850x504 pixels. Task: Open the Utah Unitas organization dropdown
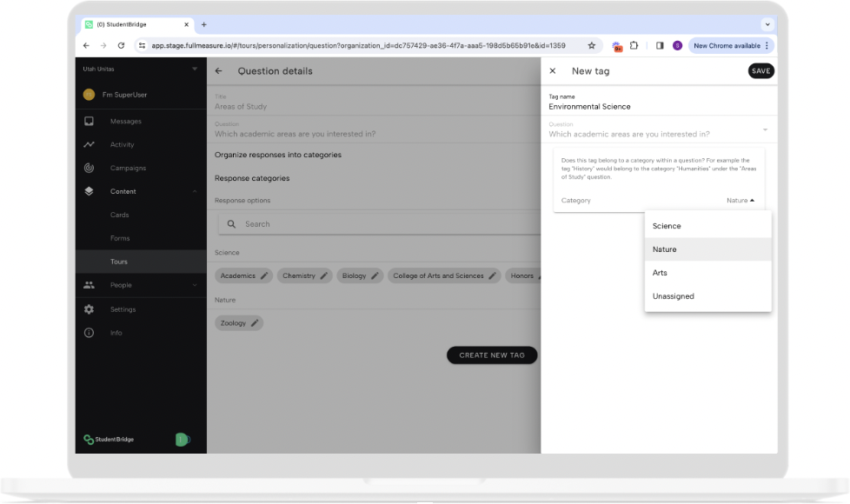(x=141, y=69)
